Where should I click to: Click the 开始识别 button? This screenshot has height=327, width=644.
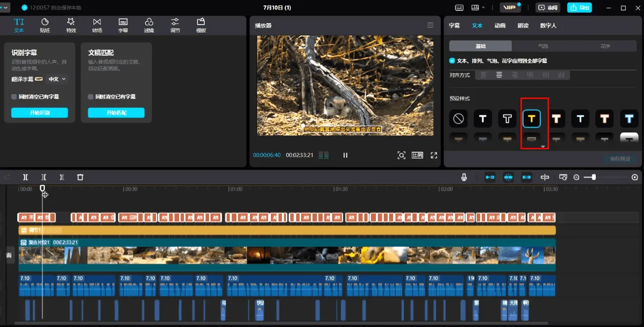tap(39, 112)
